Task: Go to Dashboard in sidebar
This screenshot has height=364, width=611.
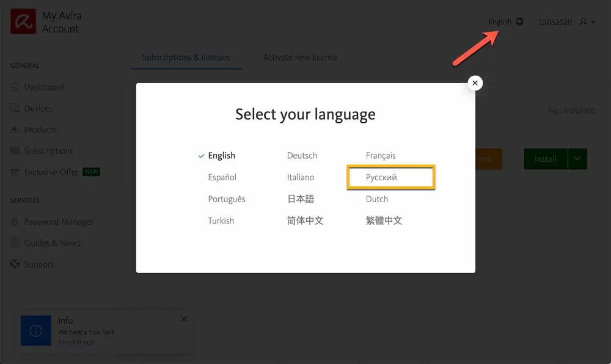Action: tap(44, 87)
